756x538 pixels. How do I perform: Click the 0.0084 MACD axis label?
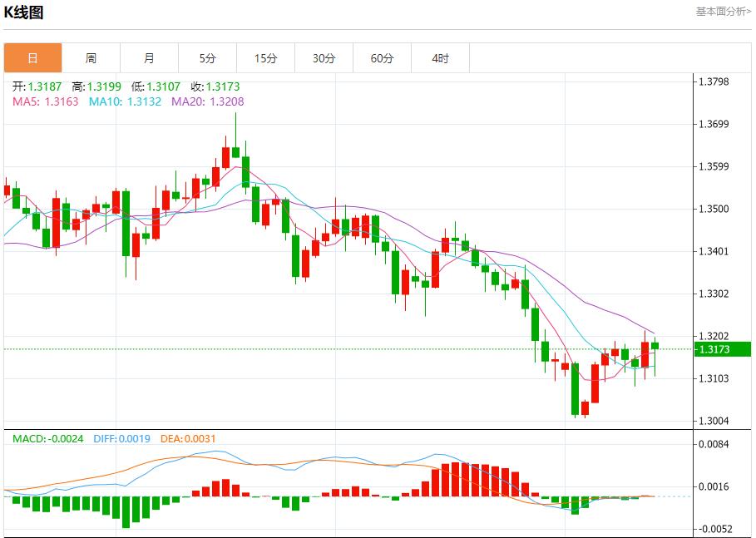click(714, 444)
